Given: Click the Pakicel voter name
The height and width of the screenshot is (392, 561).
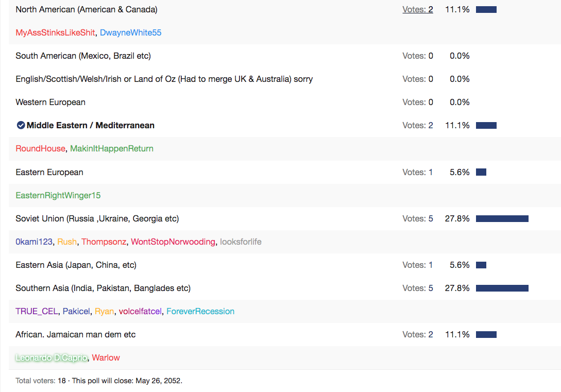Looking at the screenshot, I should point(76,311).
